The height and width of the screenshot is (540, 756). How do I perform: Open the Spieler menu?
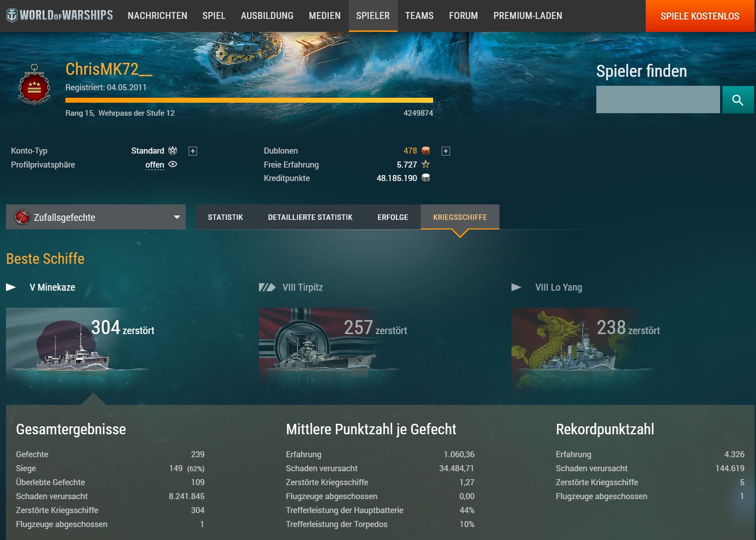[373, 16]
